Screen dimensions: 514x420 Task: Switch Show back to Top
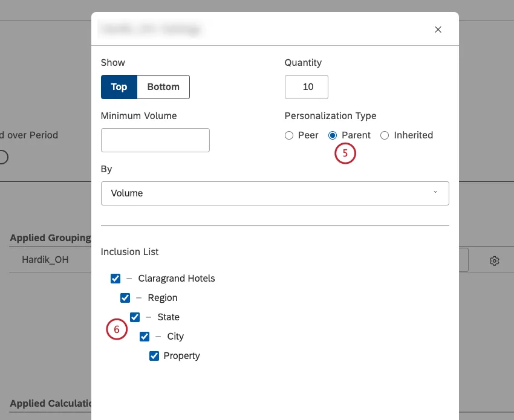point(119,86)
